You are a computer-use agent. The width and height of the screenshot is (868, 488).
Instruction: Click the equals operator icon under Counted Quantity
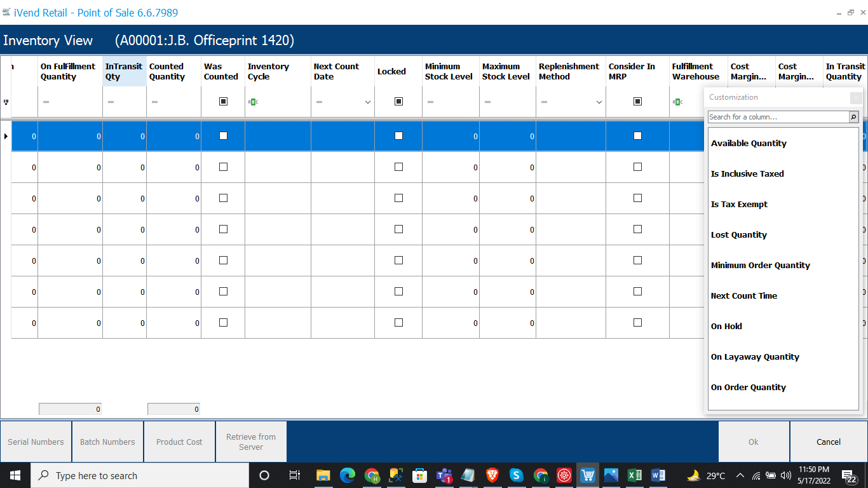154,102
